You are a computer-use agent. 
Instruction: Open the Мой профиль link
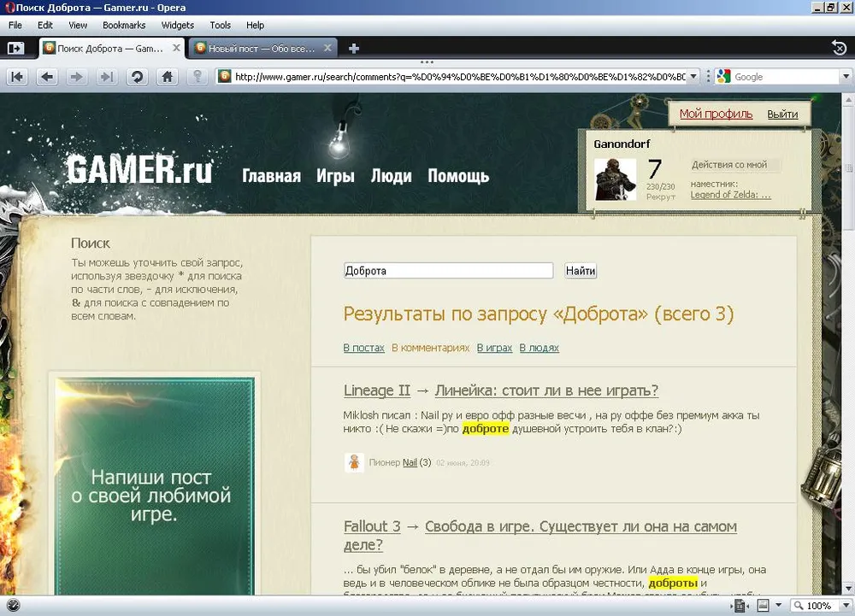click(x=716, y=114)
